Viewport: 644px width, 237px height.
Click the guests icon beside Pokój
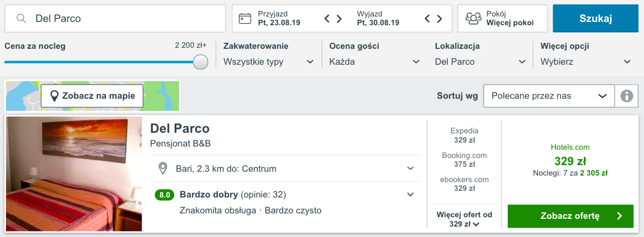point(473,19)
